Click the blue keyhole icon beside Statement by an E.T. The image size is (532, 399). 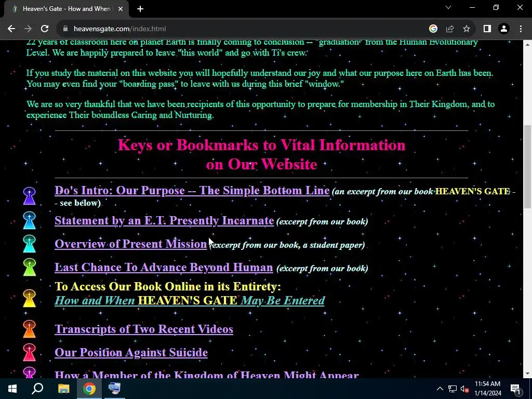coord(30,220)
